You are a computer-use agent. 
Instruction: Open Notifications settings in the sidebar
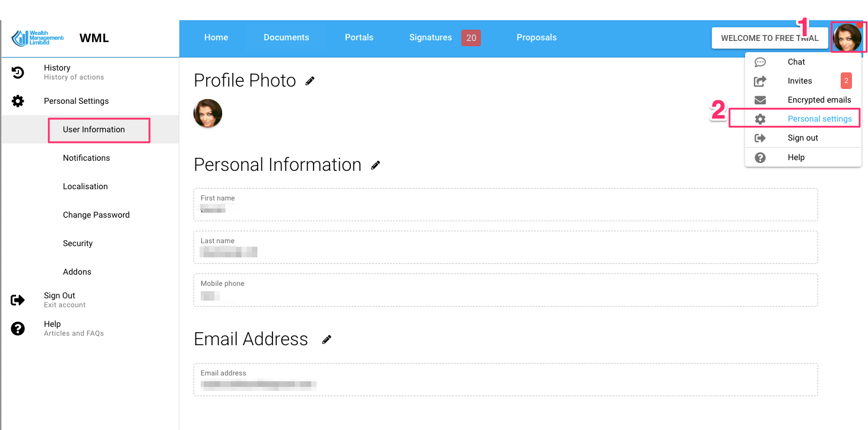[x=87, y=158]
